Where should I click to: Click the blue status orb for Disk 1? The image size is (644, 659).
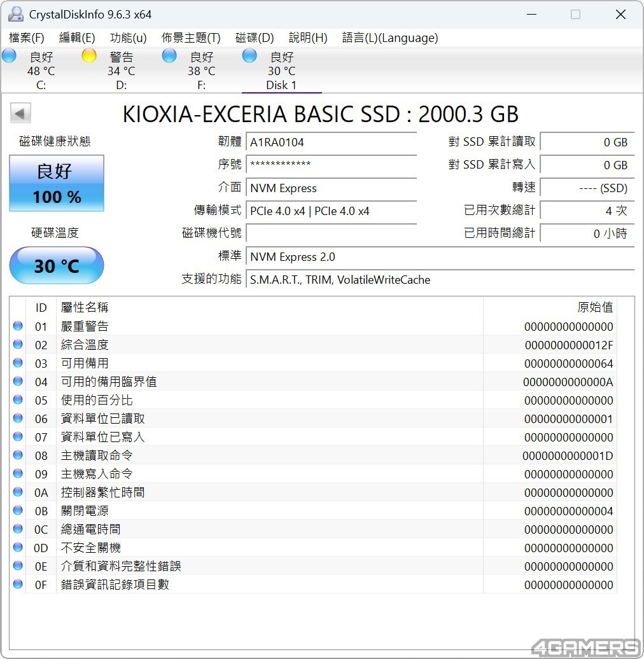click(249, 56)
